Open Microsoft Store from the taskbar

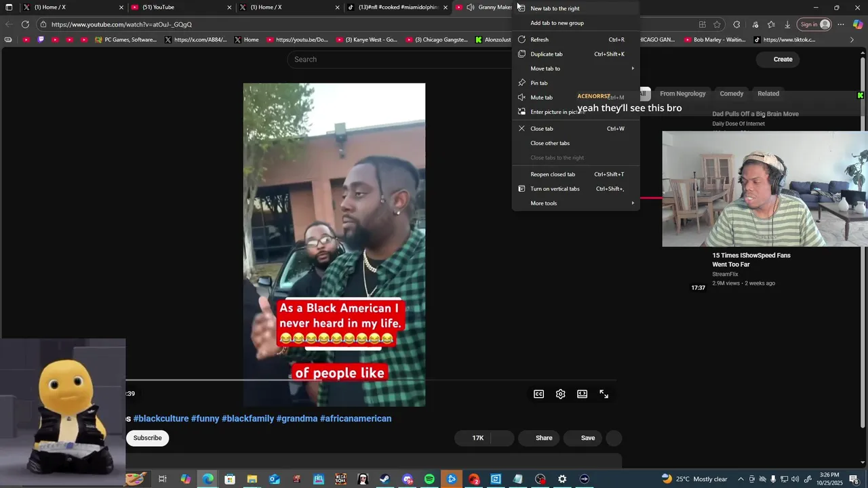click(230, 479)
